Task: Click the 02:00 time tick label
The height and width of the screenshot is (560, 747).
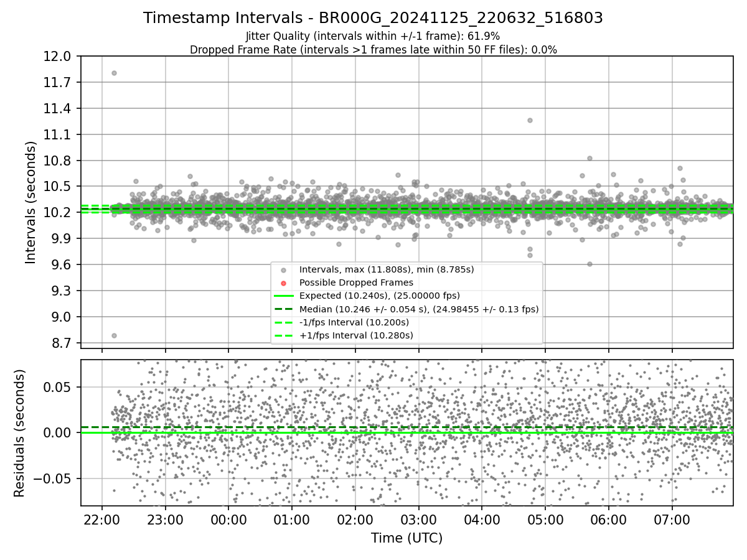Action: coord(355,519)
